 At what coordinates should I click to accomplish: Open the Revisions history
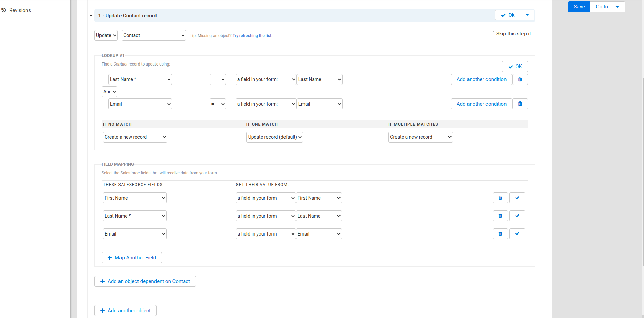pyautogui.click(x=16, y=10)
